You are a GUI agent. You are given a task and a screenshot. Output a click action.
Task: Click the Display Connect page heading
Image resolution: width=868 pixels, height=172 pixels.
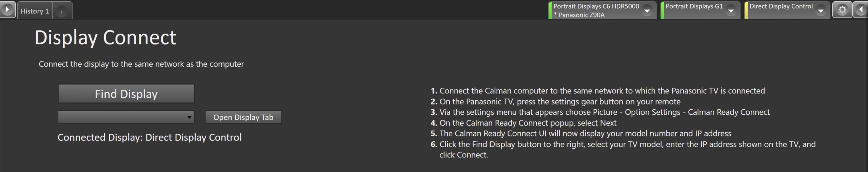point(105,37)
